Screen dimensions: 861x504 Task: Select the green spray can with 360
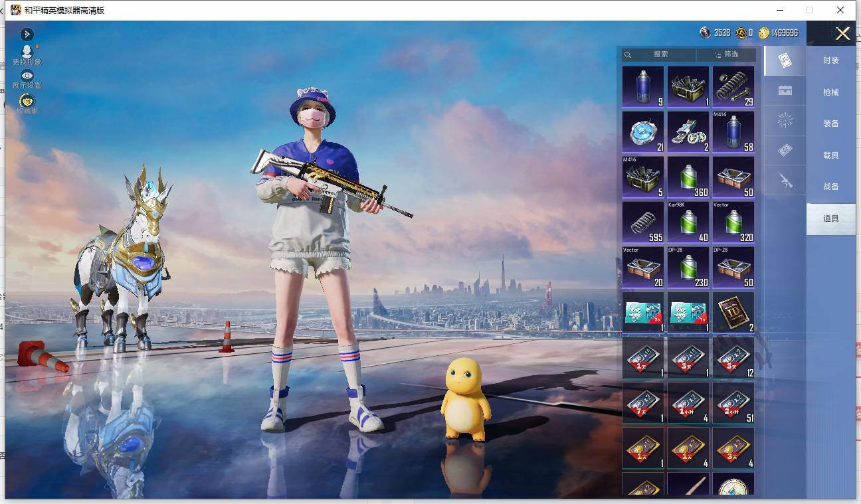[688, 177]
